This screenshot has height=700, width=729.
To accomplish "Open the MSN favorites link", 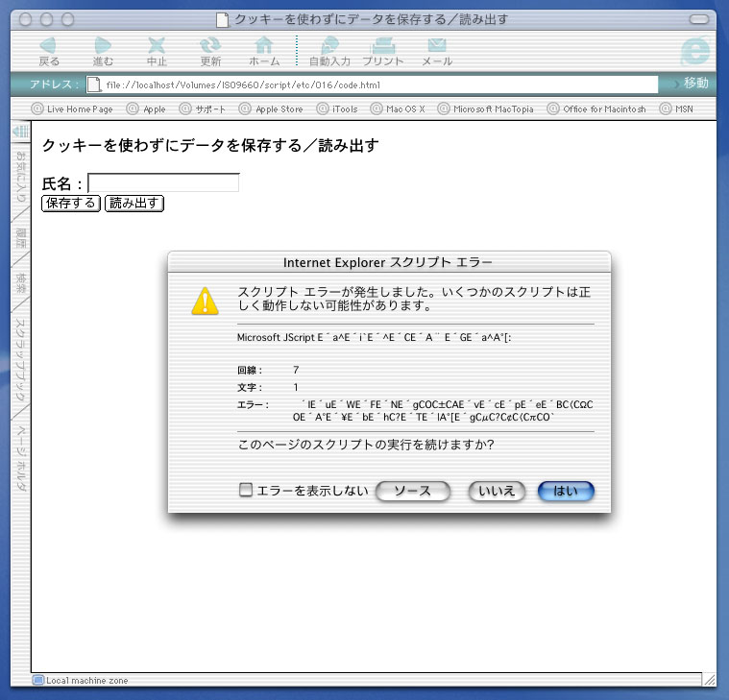I will [x=676, y=109].
